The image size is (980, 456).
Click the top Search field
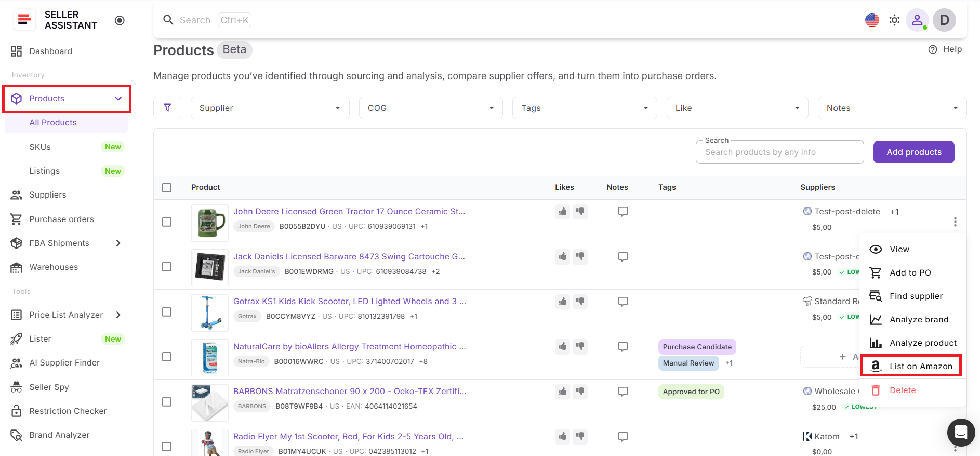[207, 20]
